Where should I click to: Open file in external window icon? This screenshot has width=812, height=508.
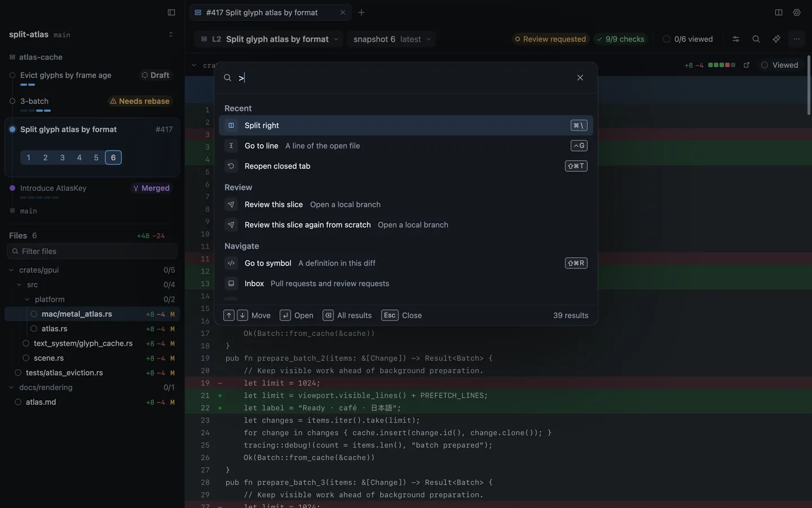coord(747,65)
